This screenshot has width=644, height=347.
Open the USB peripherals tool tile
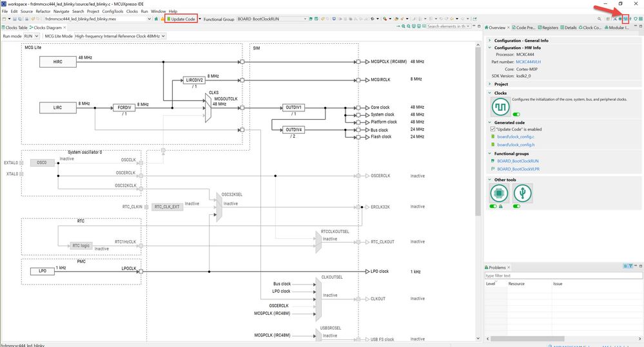coord(523,193)
